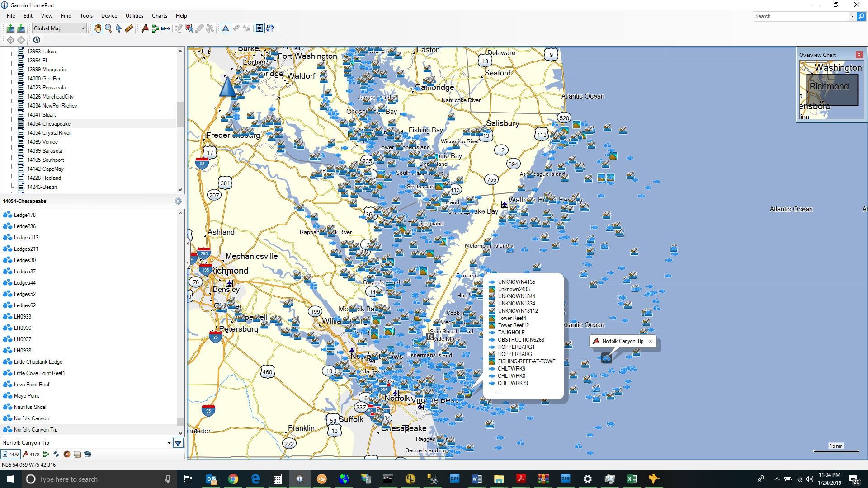Open the Global Map product dropdown
This screenshot has width=868, height=488.
(59, 28)
